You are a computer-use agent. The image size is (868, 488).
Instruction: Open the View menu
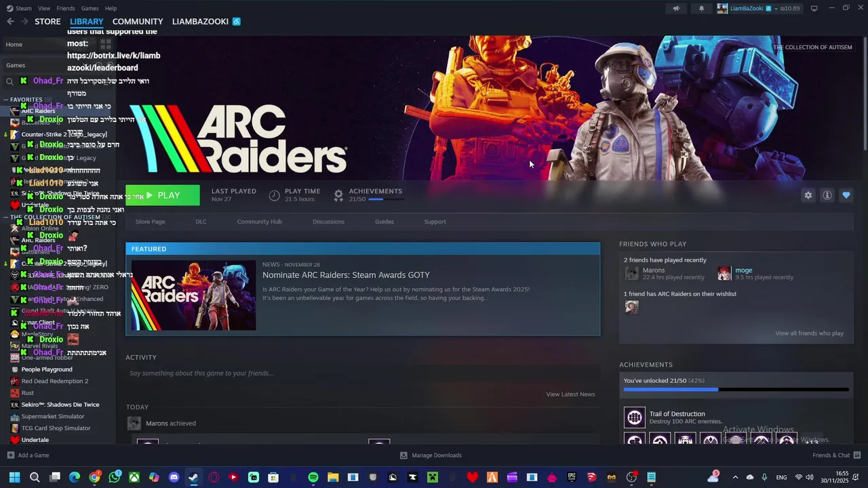point(44,8)
